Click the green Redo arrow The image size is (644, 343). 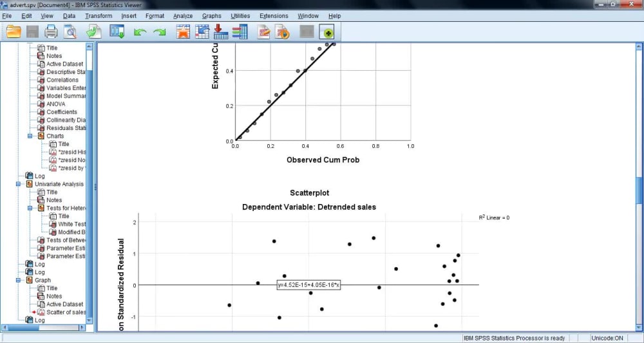[159, 32]
